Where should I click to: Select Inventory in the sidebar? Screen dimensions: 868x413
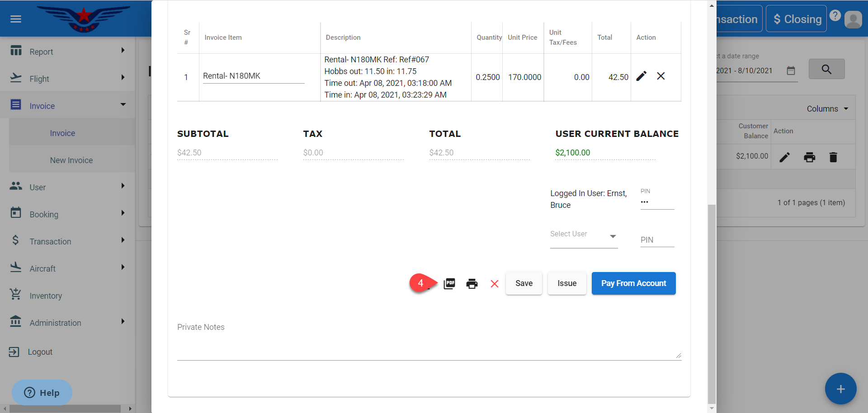pyautogui.click(x=46, y=296)
